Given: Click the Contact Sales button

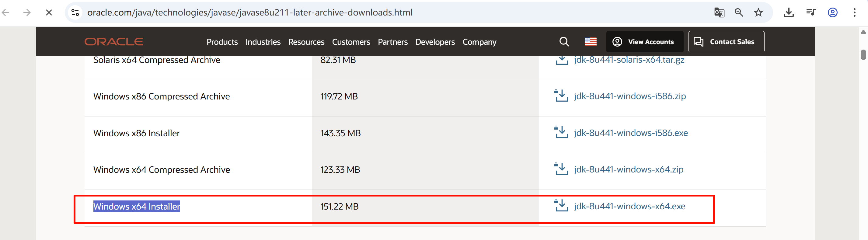Looking at the screenshot, I should (x=726, y=42).
